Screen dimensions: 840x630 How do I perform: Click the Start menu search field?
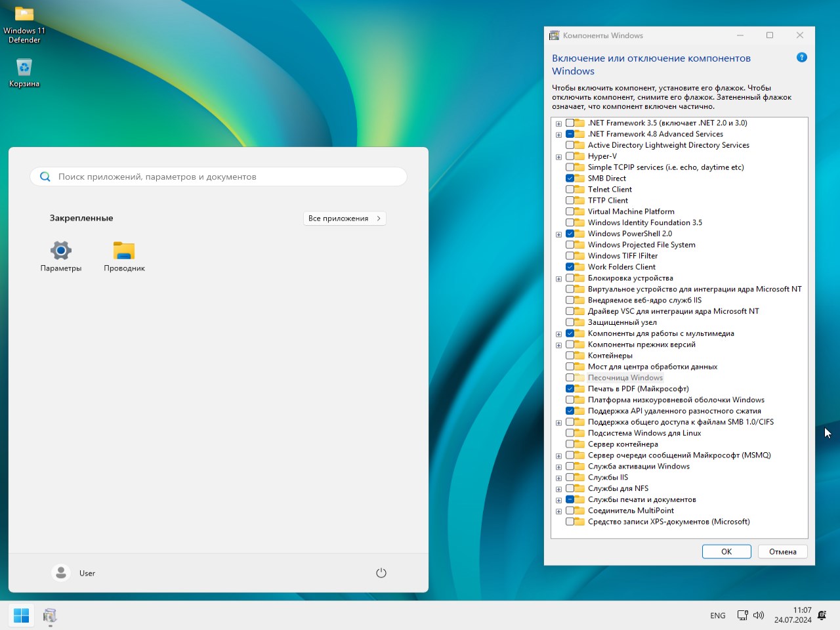tap(219, 177)
